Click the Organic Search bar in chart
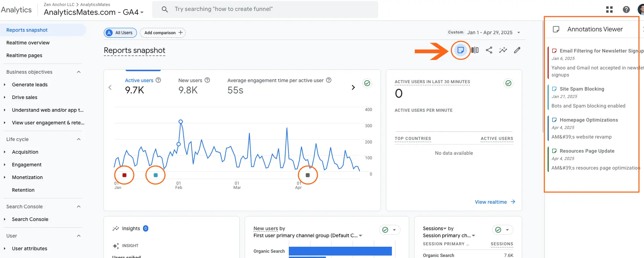 340,251
